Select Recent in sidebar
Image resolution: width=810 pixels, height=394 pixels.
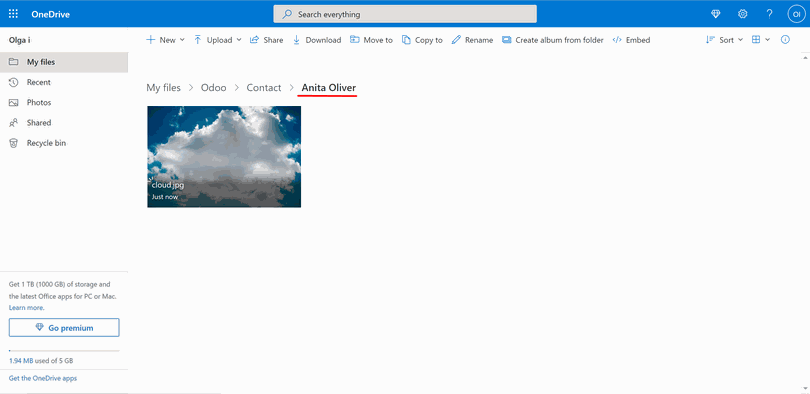pyautogui.click(x=64, y=82)
